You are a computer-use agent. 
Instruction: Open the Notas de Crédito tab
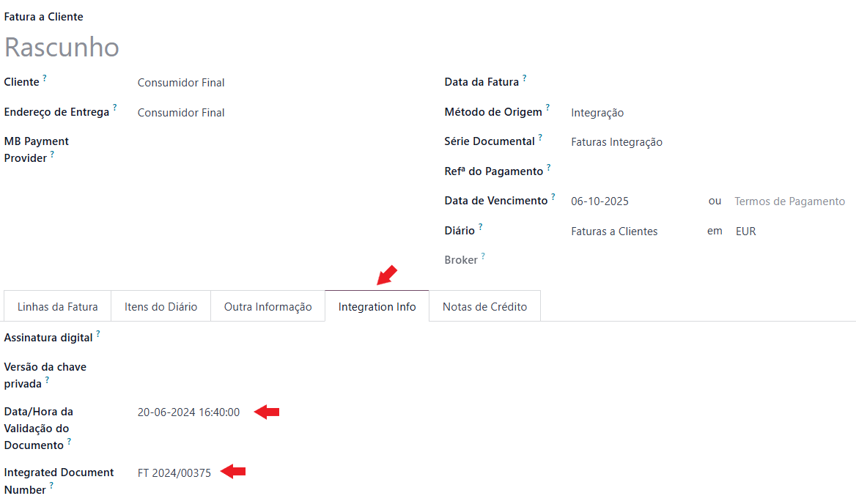[x=484, y=307]
